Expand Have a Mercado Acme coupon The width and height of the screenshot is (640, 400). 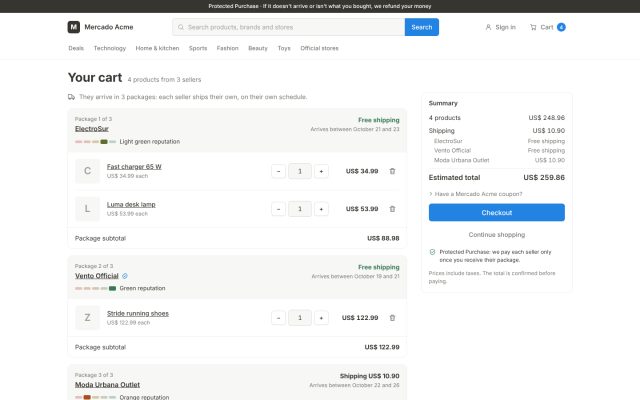(x=476, y=194)
